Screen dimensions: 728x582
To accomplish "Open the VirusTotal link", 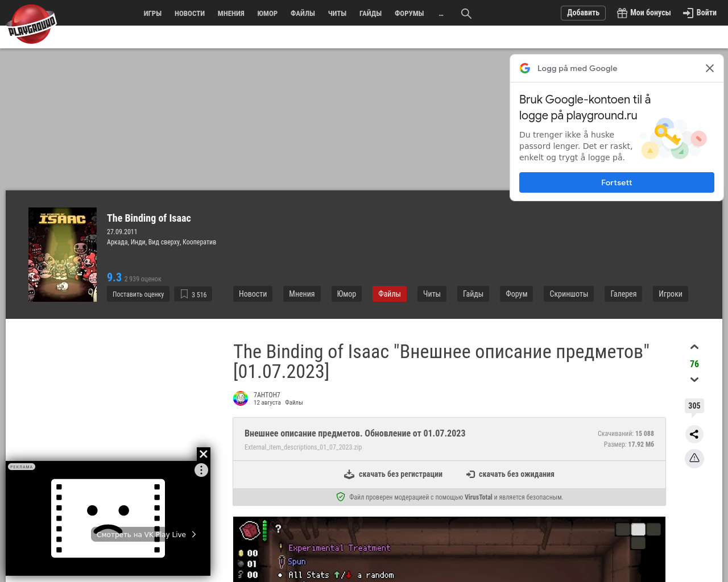I will (x=478, y=497).
